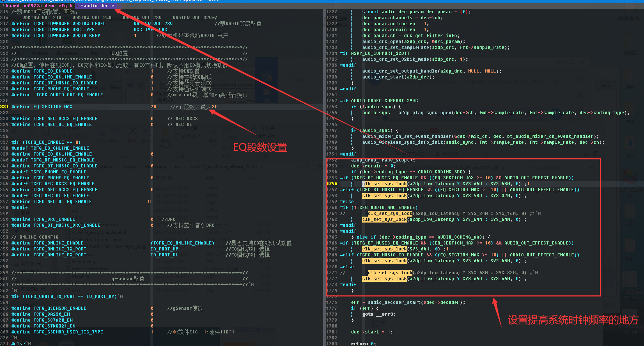
Task: Click TCFG_EQ_ONLINE_ENABLE on line 326
Action: (x=63, y=77)
